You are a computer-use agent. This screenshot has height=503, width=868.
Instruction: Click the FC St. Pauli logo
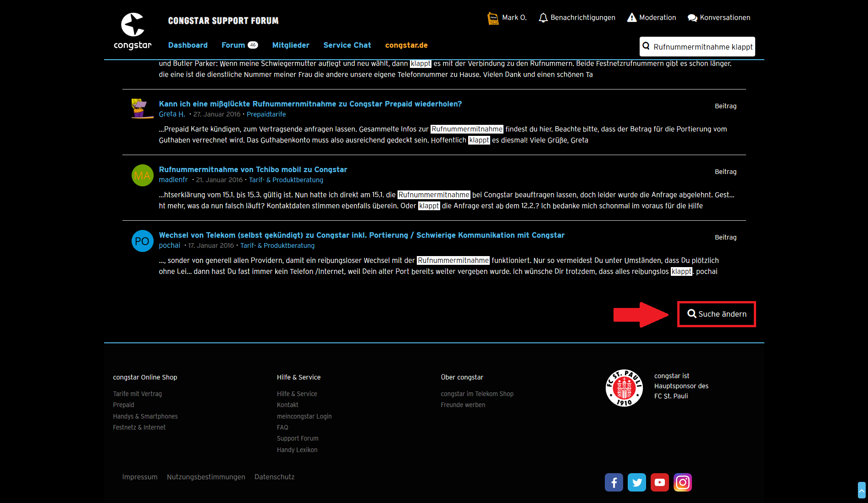[x=624, y=388]
